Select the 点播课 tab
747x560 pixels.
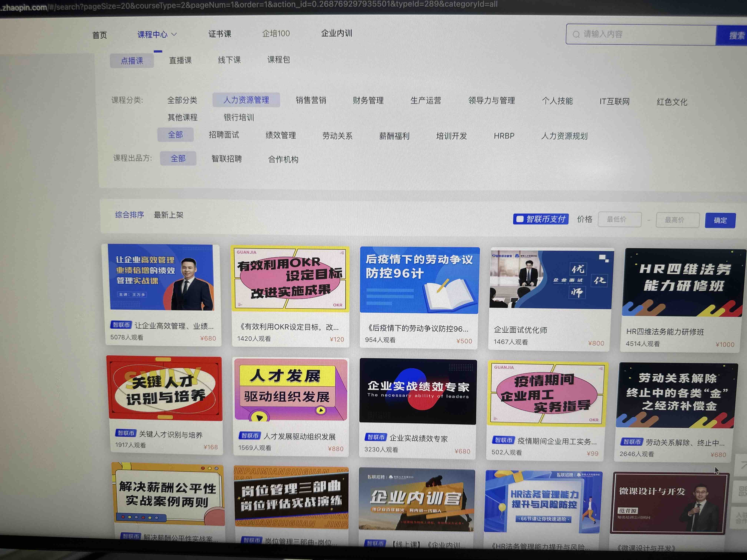pyautogui.click(x=132, y=61)
